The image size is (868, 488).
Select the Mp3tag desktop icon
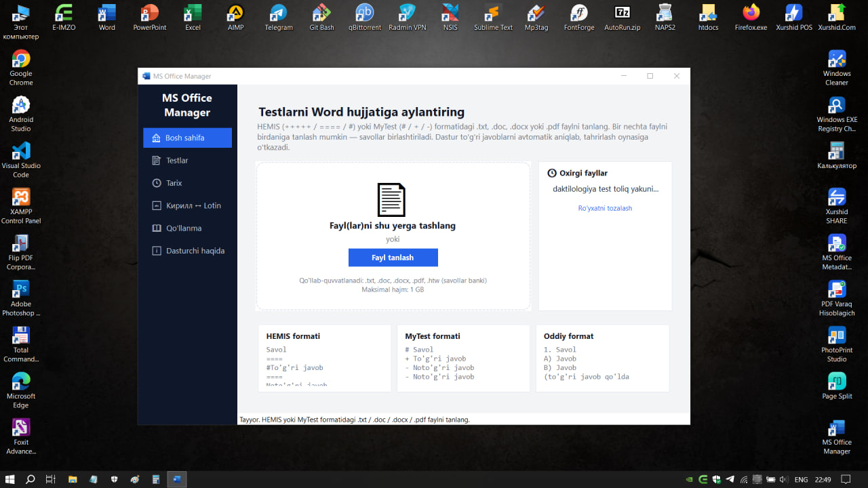tap(536, 18)
